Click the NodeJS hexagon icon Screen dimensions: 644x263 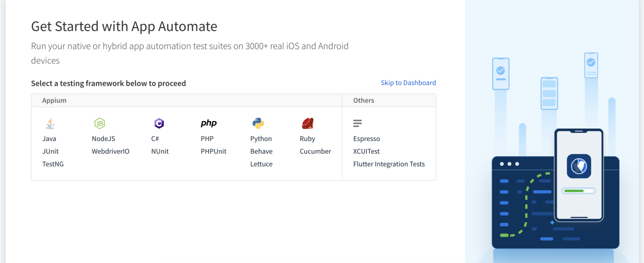pos(100,123)
